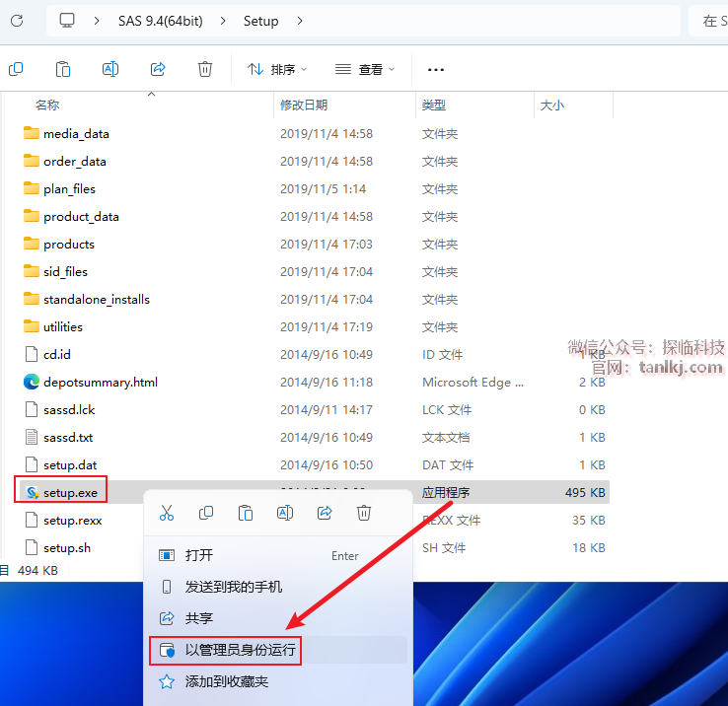Click the delete icon in context menu
The width and height of the screenshot is (728, 706).
click(x=364, y=513)
